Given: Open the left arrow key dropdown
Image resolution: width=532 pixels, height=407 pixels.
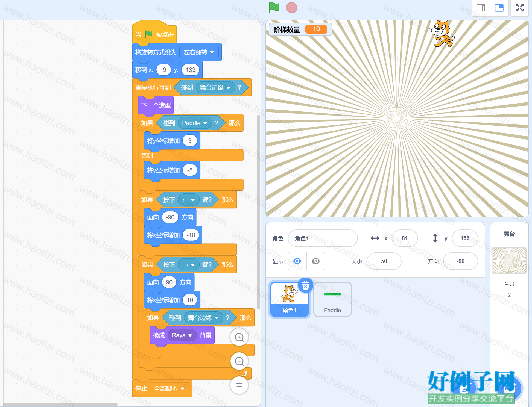Looking at the screenshot, I should (x=188, y=200).
